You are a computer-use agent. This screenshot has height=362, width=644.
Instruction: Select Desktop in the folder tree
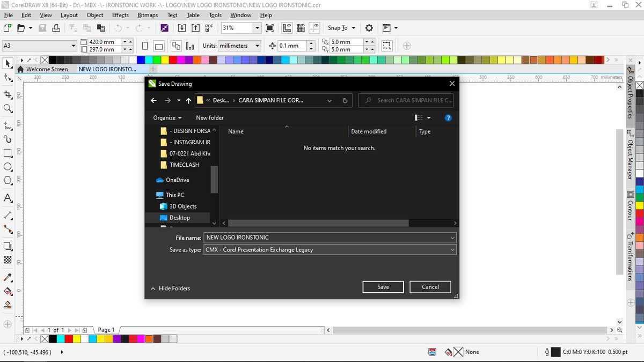(x=180, y=218)
